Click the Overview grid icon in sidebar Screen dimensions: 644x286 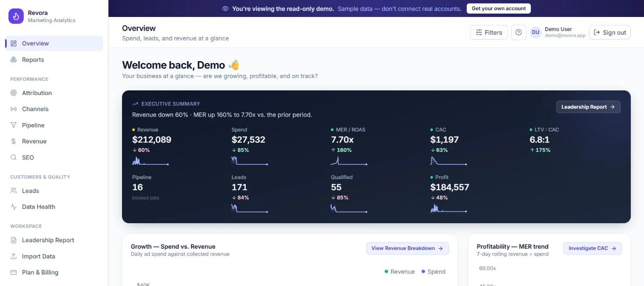click(14, 43)
